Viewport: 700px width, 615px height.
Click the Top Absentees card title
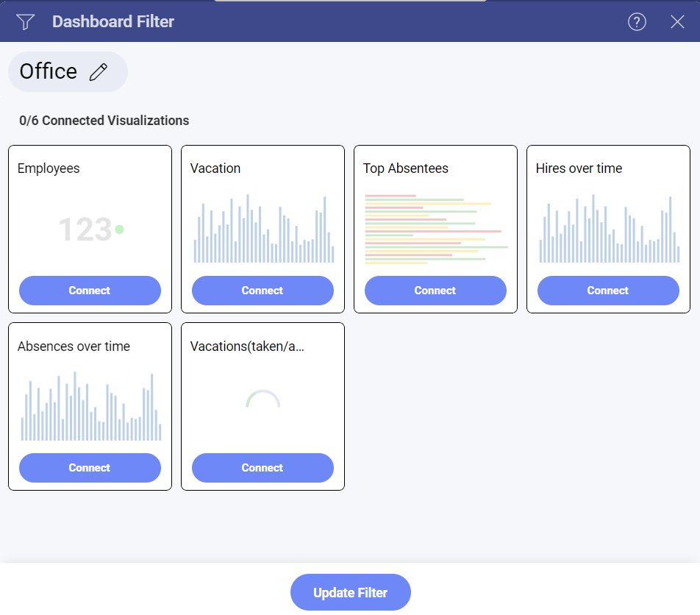[x=405, y=168]
